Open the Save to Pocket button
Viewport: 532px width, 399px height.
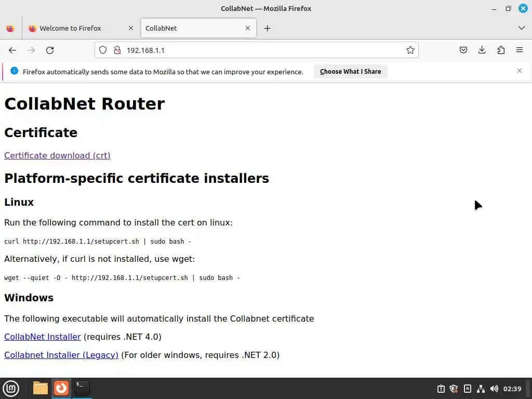pyautogui.click(x=463, y=50)
